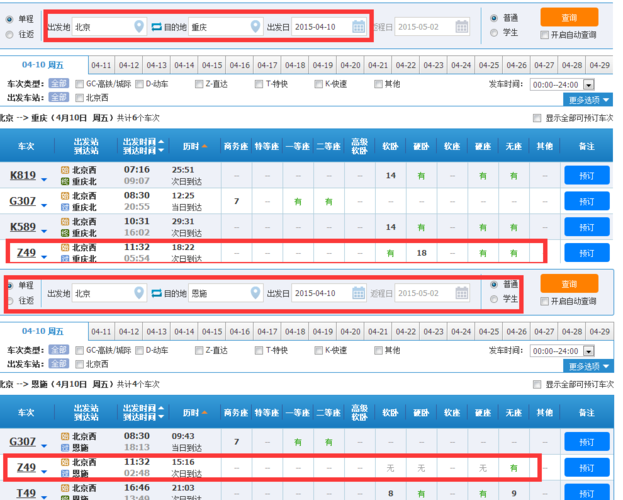Click 出发地 field containing 北京 in top panel
Image resolution: width=623 pixels, height=500 pixels.
click(109, 27)
